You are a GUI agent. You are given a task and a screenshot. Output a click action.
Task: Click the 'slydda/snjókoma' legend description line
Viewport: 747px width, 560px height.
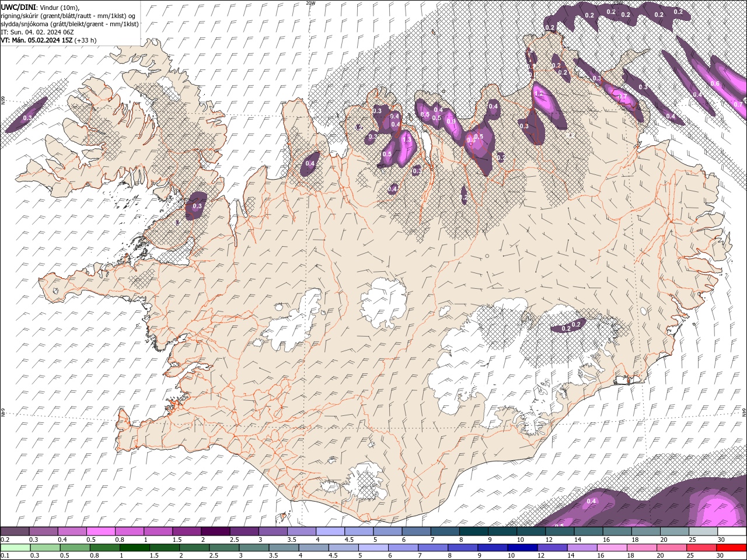pos(69,24)
